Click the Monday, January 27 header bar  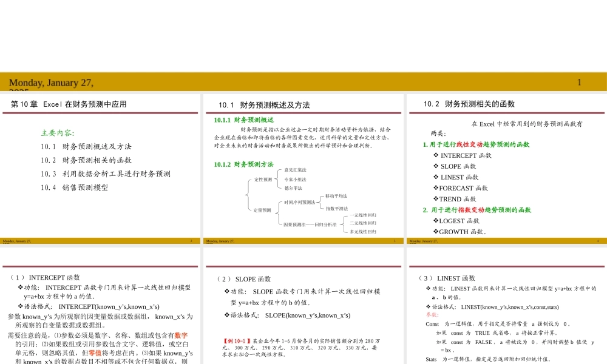click(50, 83)
